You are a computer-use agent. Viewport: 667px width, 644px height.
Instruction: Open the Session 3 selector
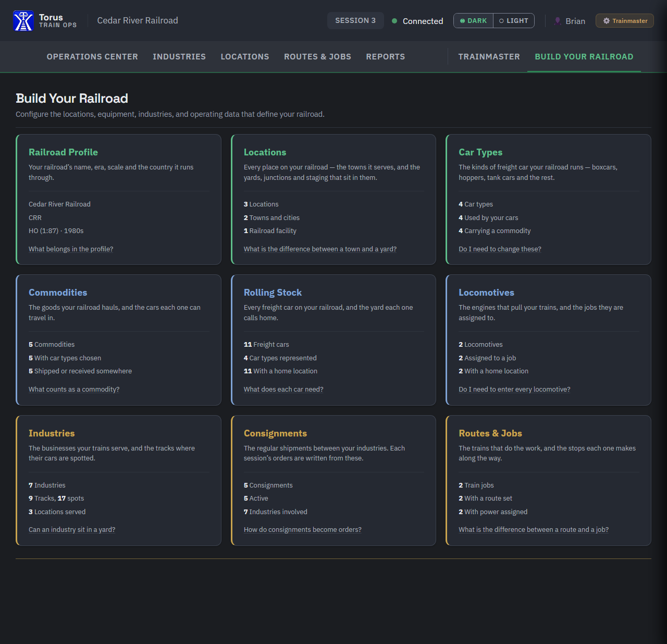click(355, 20)
